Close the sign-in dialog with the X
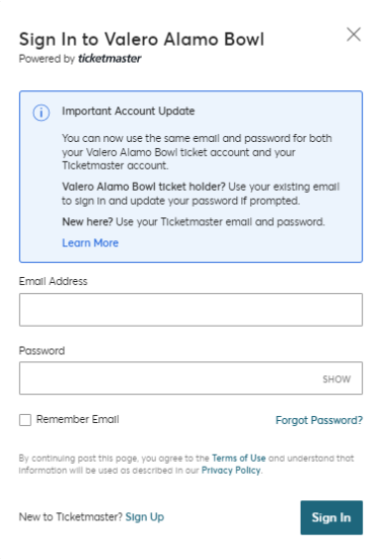379x560 pixels. coord(353,35)
